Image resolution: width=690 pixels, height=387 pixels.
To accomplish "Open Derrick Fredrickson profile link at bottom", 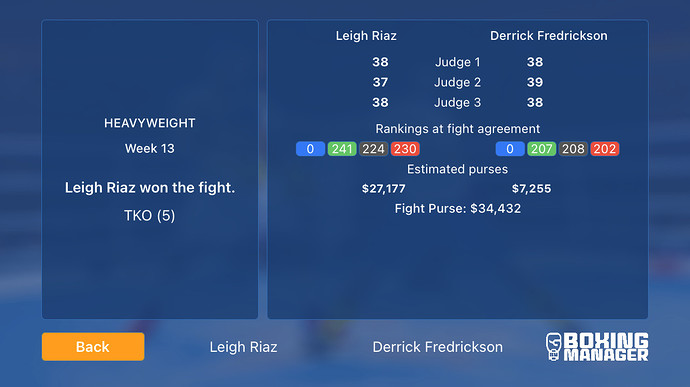I will pos(437,347).
